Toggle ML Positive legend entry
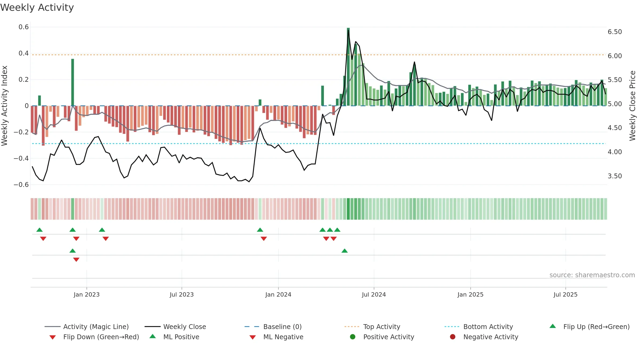Image resolution: width=644 pixels, height=362 pixels. click(174, 337)
